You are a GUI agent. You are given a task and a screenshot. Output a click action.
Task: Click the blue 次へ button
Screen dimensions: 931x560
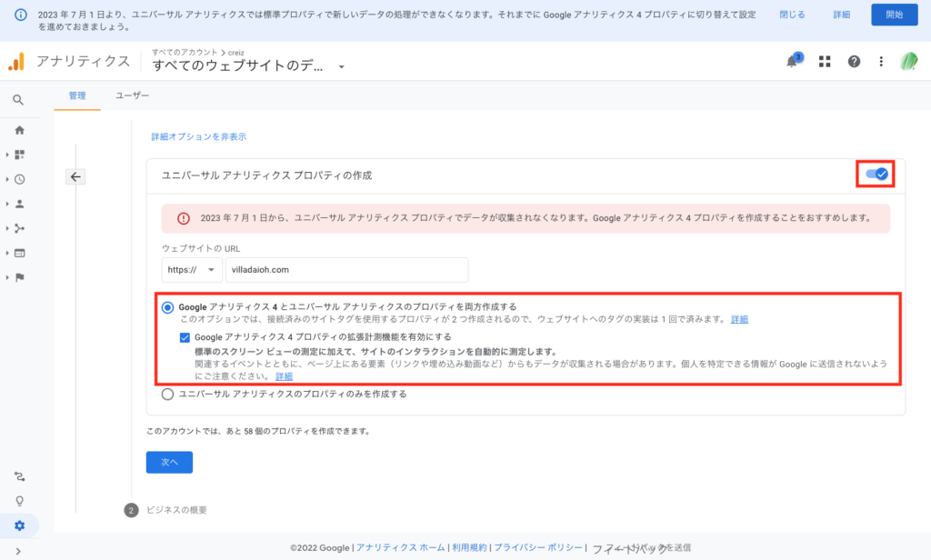pyautogui.click(x=169, y=462)
